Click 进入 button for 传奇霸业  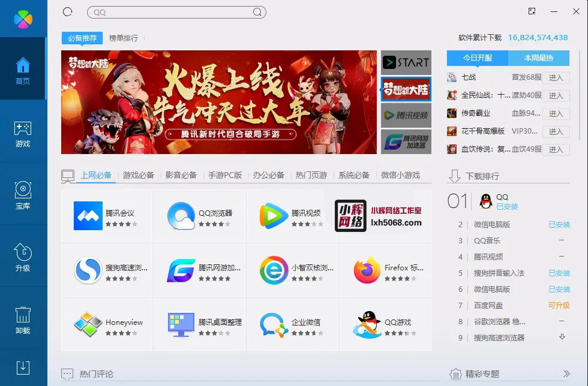point(556,113)
